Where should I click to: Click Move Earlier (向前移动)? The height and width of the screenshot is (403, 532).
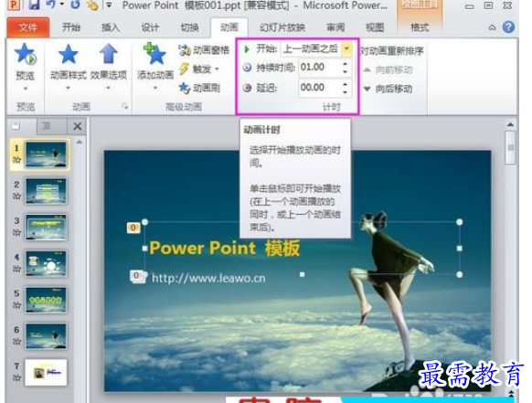[x=388, y=70]
